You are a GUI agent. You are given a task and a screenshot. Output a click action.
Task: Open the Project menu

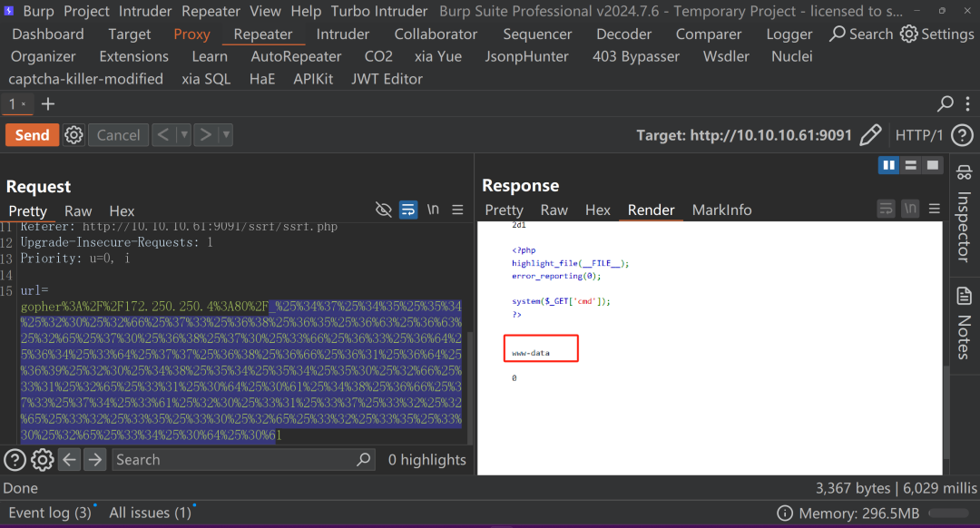point(86,11)
